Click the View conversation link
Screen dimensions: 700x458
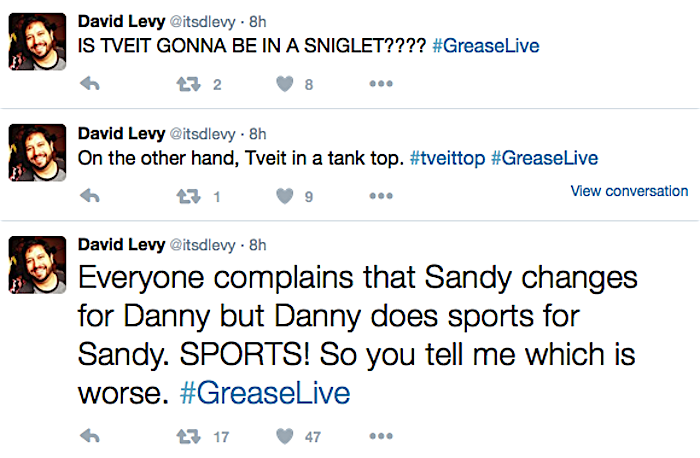point(628,191)
